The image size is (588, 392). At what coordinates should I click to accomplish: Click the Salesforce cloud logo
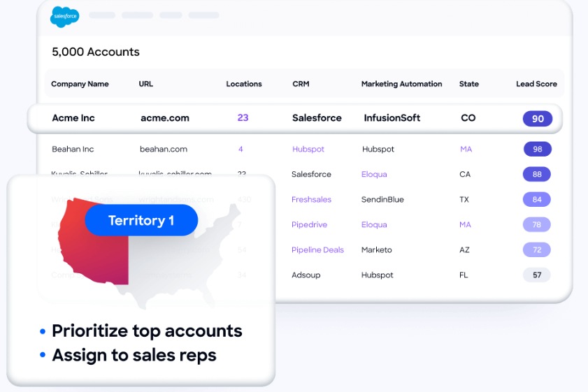[64, 17]
